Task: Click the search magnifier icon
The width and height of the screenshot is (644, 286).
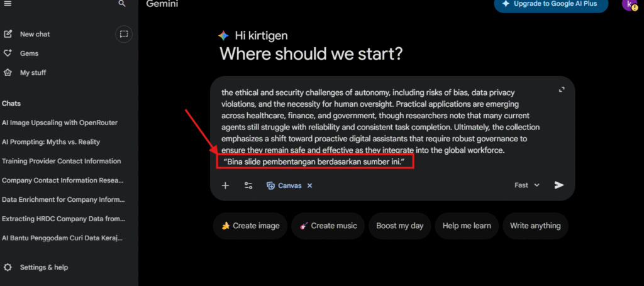Action: pyautogui.click(x=122, y=4)
